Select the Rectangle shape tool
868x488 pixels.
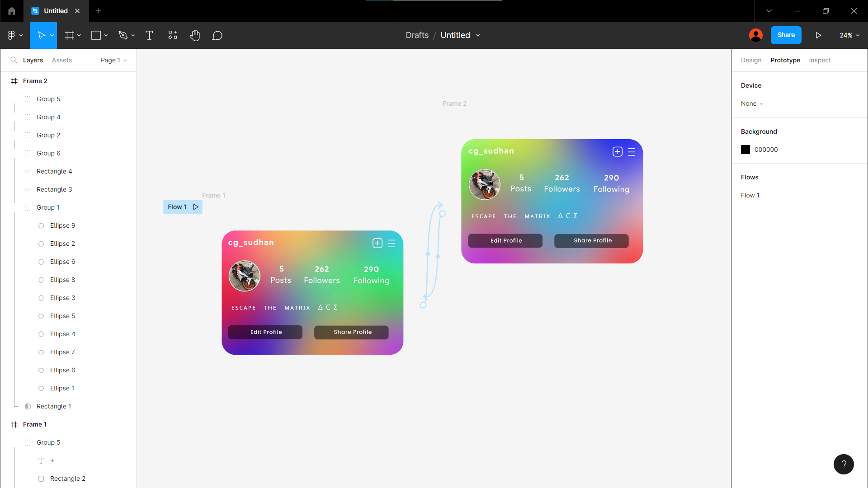click(x=96, y=35)
